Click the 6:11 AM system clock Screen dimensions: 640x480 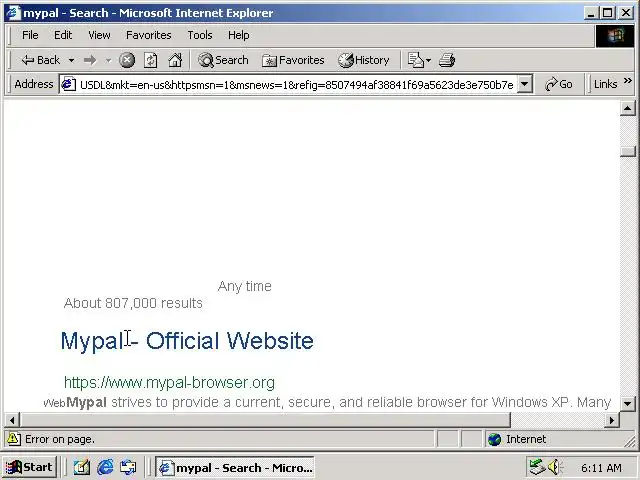pos(601,468)
